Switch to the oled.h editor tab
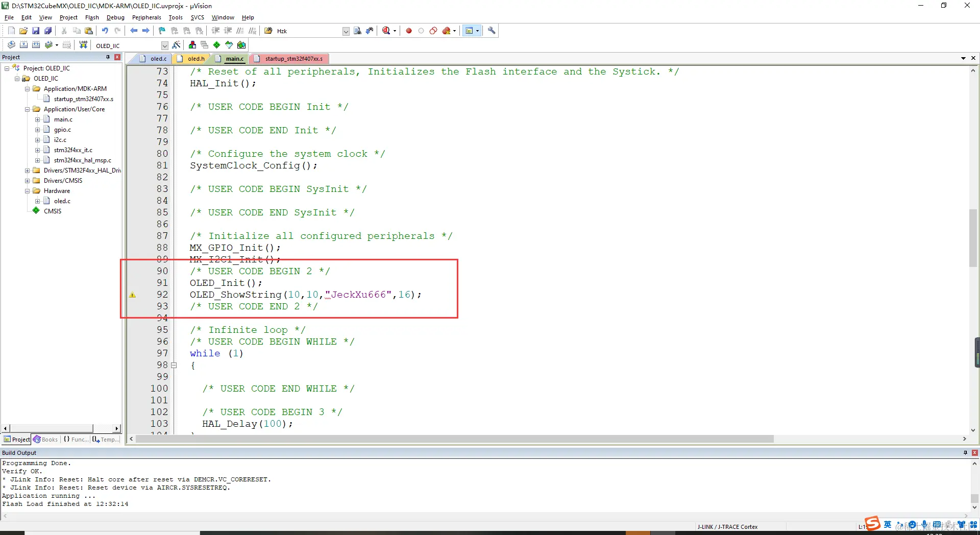Screen dimensions: 980x535 191,59
